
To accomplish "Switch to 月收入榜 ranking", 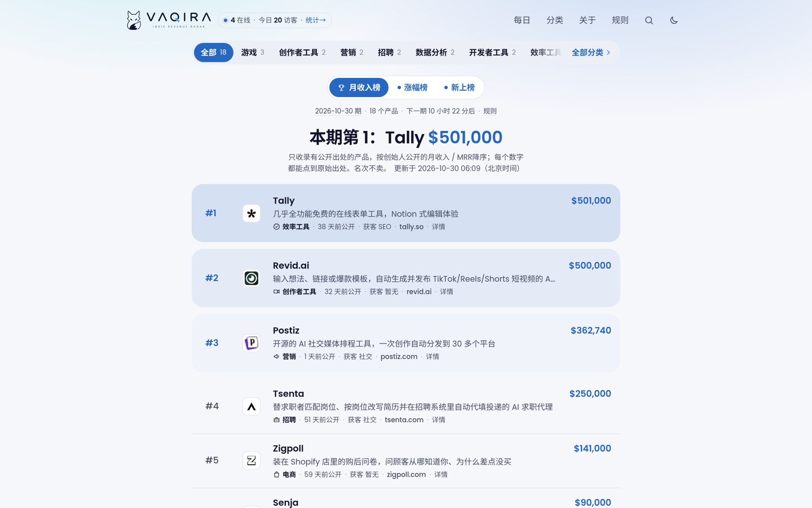I will pyautogui.click(x=359, y=87).
